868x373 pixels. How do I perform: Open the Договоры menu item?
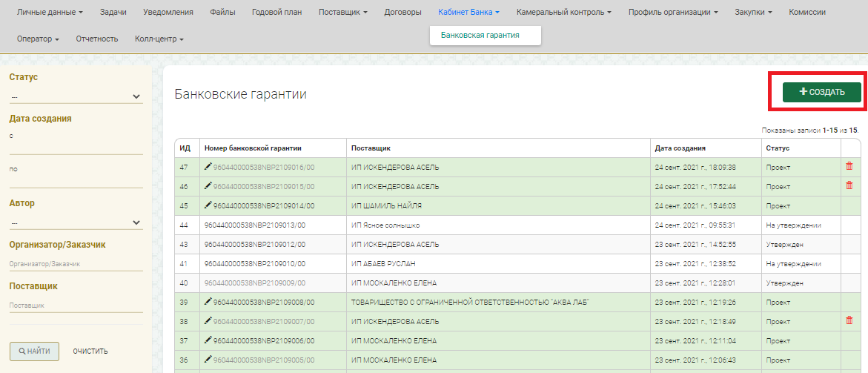[x=402, y=13]
